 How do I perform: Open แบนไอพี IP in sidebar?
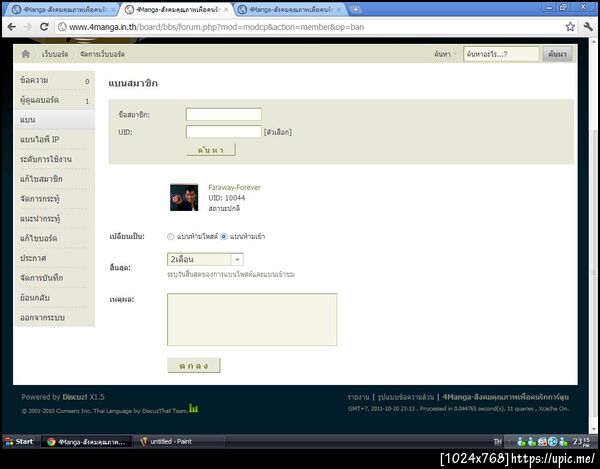click(54, 139)
